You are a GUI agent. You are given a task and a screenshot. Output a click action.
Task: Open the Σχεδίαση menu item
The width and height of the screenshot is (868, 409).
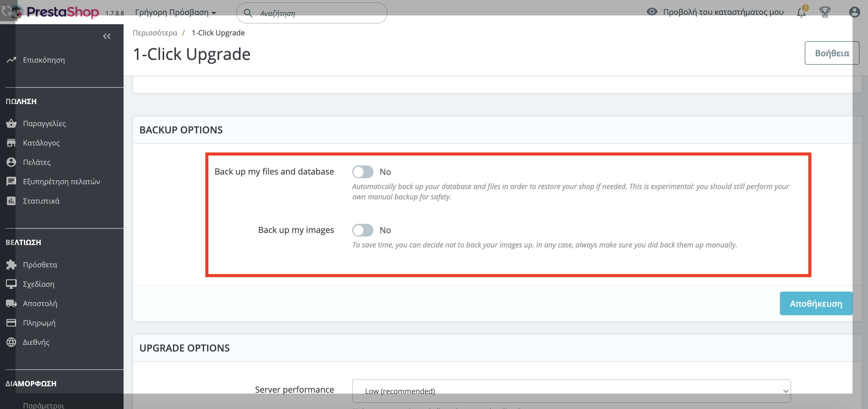(x=11, y=284)
